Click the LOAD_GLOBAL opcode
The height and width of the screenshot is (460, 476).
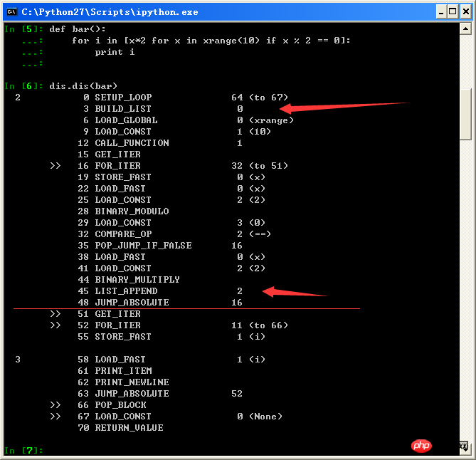(126, 120)
